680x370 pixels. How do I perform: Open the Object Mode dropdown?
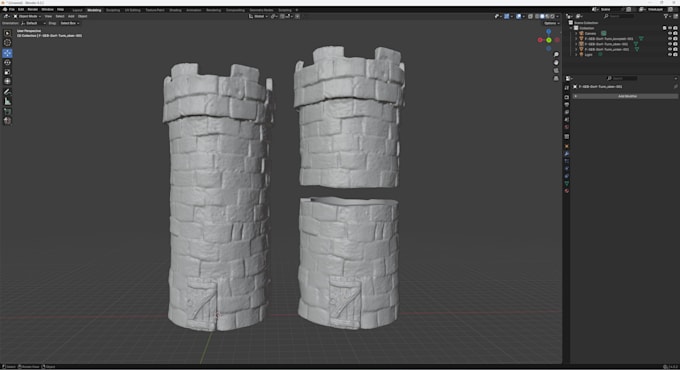pyautogui.click(x=26, y=16)
